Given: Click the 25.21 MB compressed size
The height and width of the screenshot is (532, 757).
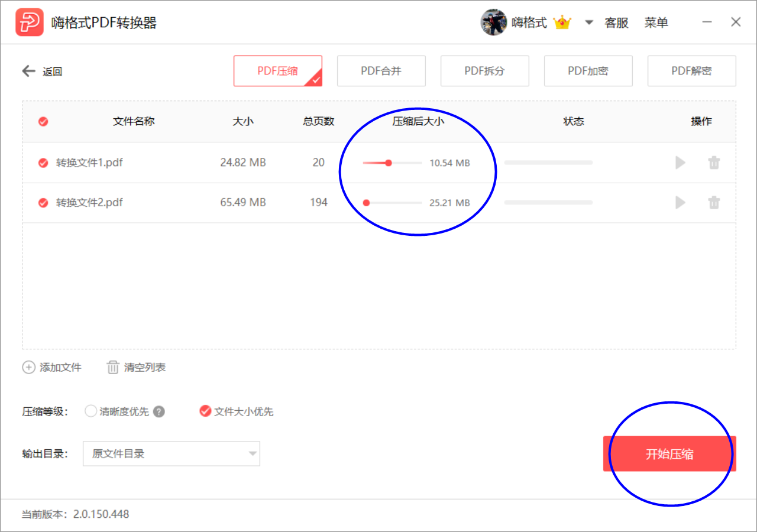Looking at the screenshot, I should point(449,203).
